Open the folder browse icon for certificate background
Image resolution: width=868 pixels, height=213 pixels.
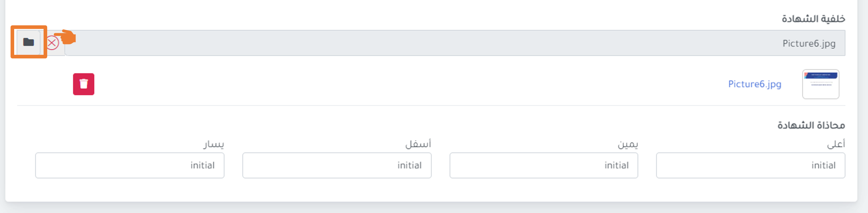tap(29, 42)
